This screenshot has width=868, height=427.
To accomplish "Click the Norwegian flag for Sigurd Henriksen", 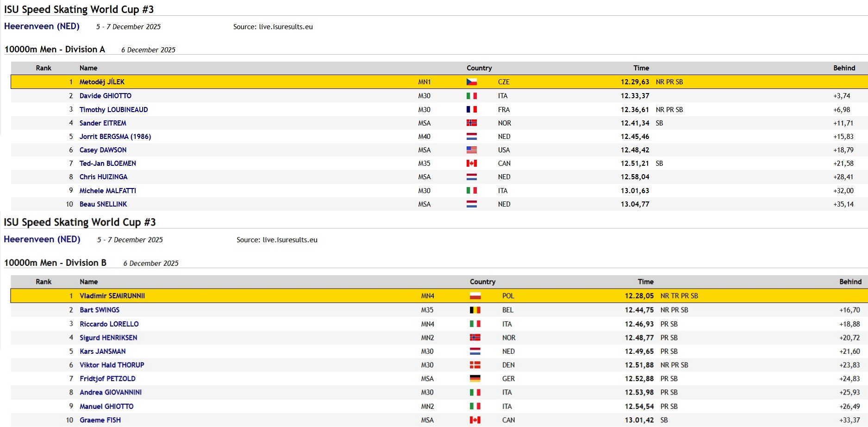I will coord(475,338).
